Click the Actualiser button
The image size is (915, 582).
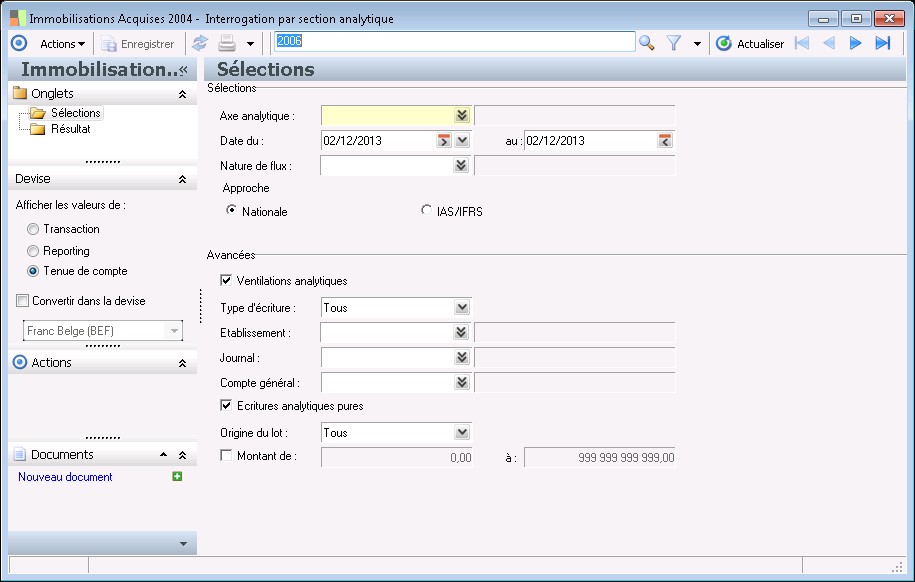point(751,44)
